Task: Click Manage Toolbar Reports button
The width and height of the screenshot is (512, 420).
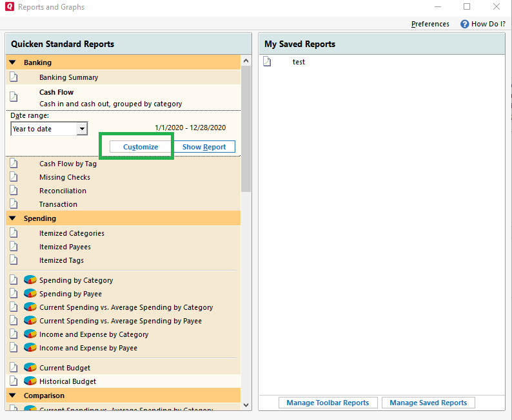Action: point(328,403)
